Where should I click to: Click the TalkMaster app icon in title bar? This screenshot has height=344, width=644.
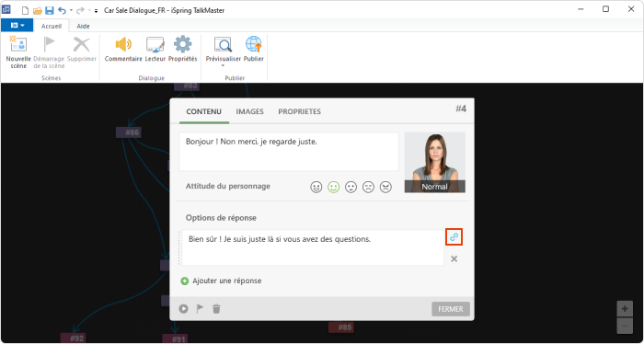(x=6, y=9)
